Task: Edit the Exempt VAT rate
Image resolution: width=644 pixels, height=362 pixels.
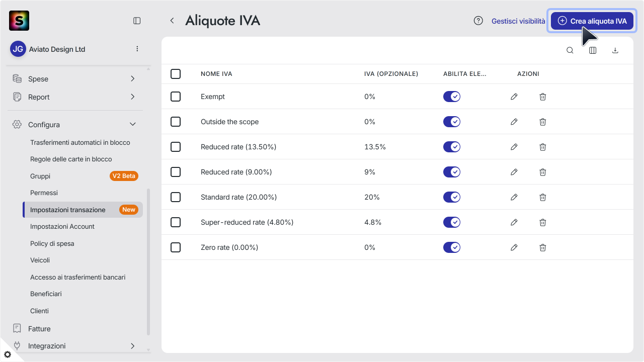Action: (514, 97)
